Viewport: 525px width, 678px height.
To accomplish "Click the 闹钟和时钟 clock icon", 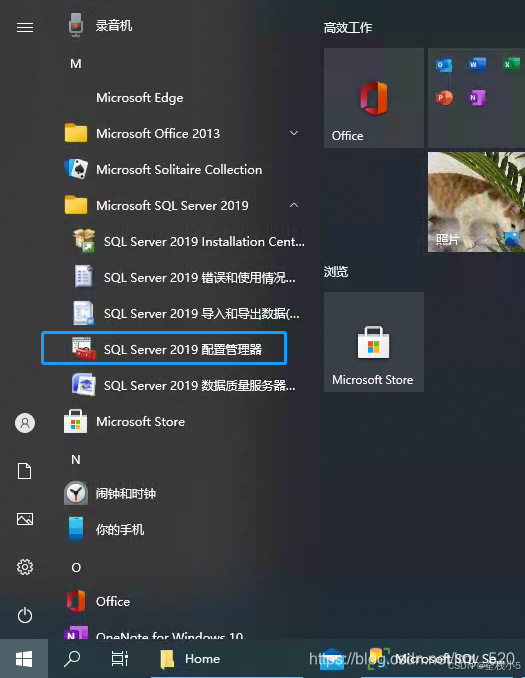I will coord(76,493).
